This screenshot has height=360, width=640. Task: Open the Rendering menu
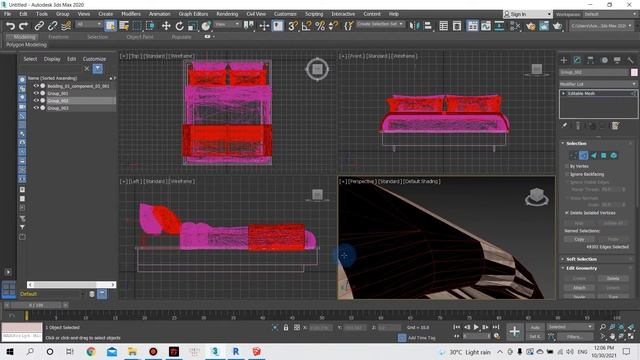tap(227, 14)
